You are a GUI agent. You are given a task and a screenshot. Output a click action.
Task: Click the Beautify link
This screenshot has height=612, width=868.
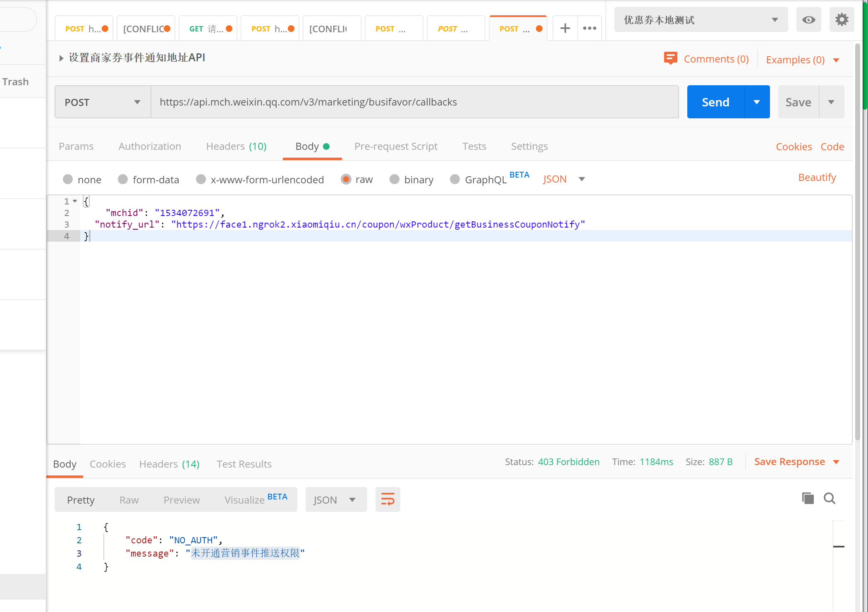(817, 178)
